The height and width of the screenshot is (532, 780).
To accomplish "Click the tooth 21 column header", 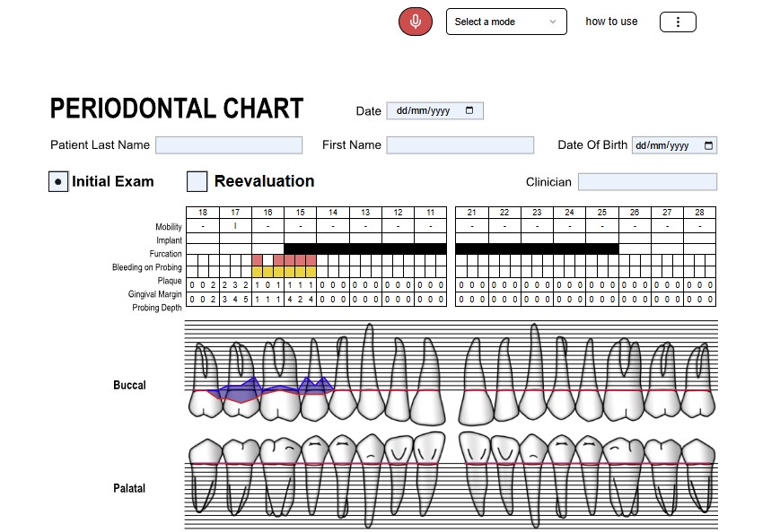I will click(x=471, y=213).
